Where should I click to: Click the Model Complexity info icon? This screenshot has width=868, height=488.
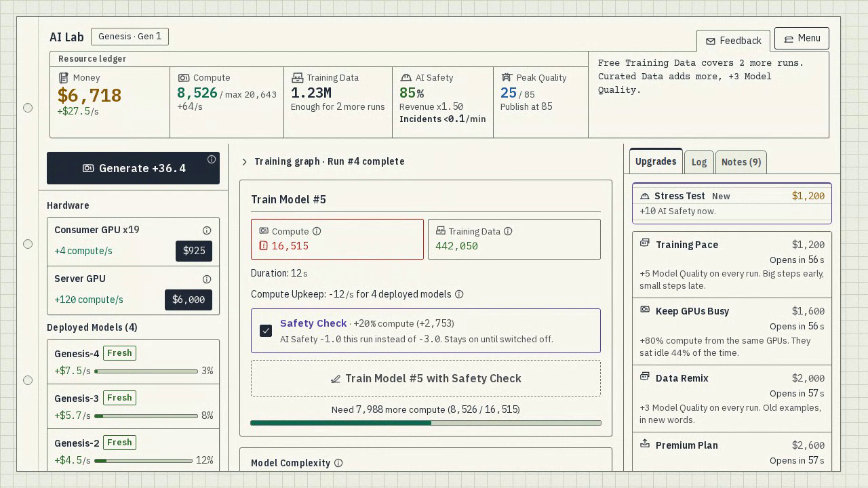(x=338, y=463)
